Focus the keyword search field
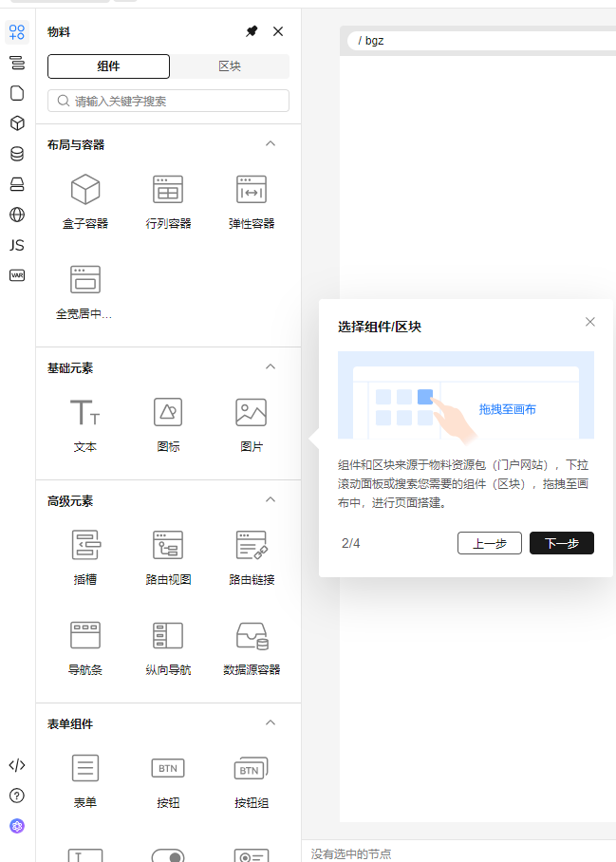 [x=168, y=102]
